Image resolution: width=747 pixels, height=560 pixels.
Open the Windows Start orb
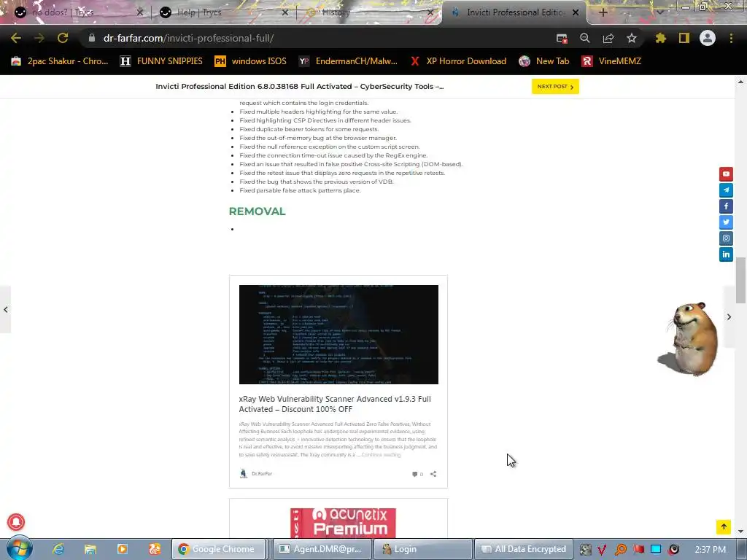(x=20, y=548)
